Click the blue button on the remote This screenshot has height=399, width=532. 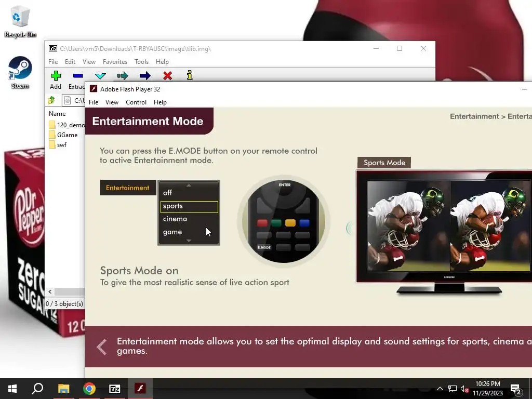tap(304, 223)
